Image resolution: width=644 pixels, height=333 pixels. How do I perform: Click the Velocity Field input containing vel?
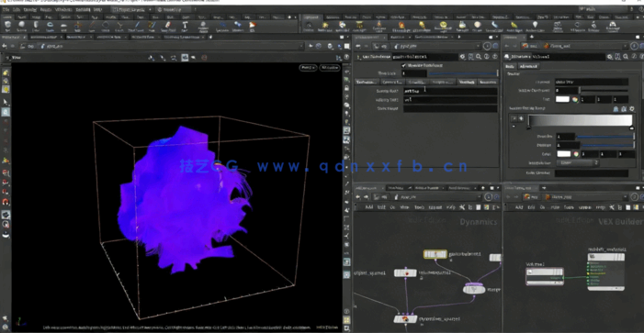pos(450,100)
